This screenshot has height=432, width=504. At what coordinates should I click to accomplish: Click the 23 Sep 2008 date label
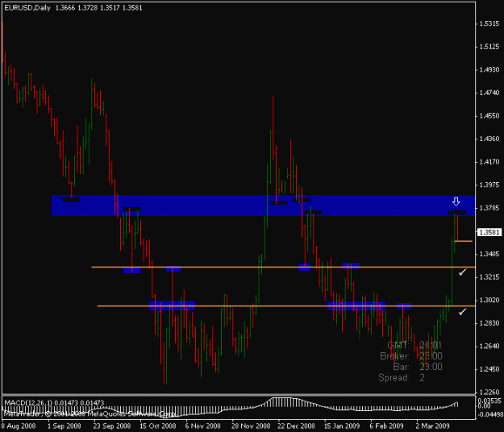coord(112,426)
